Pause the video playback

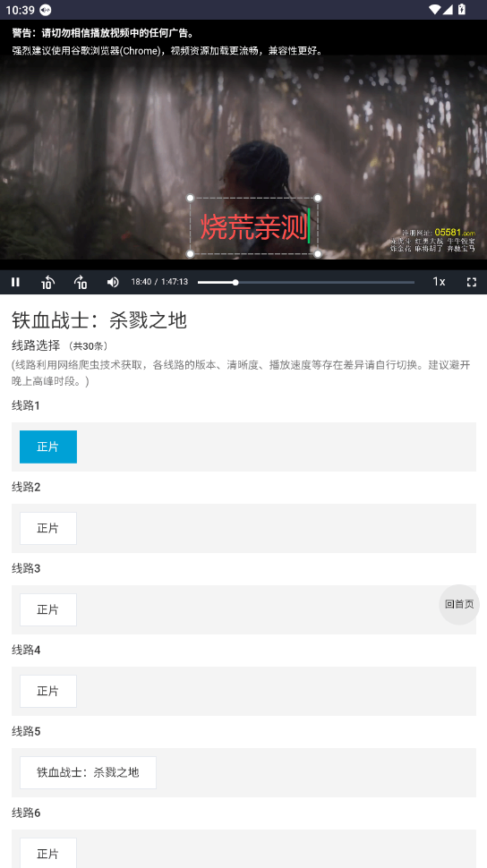tap(15, 282)
